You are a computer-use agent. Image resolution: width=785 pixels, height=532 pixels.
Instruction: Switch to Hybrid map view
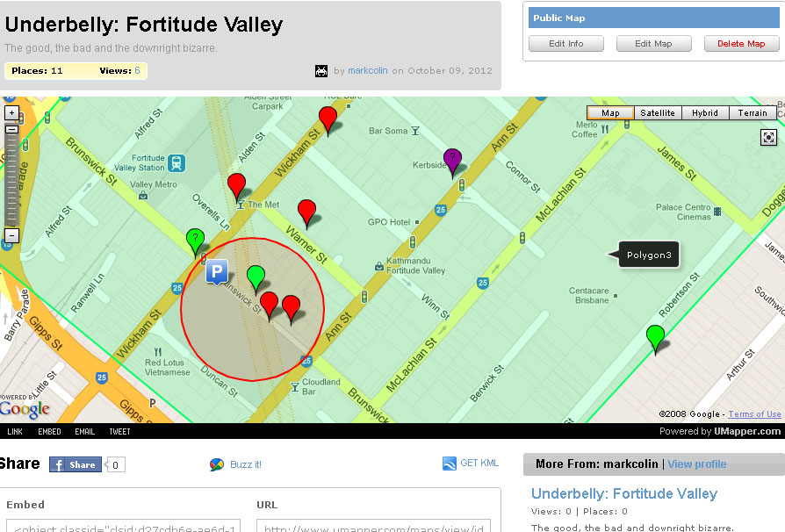pyautogui.click(x=705, y=112)
